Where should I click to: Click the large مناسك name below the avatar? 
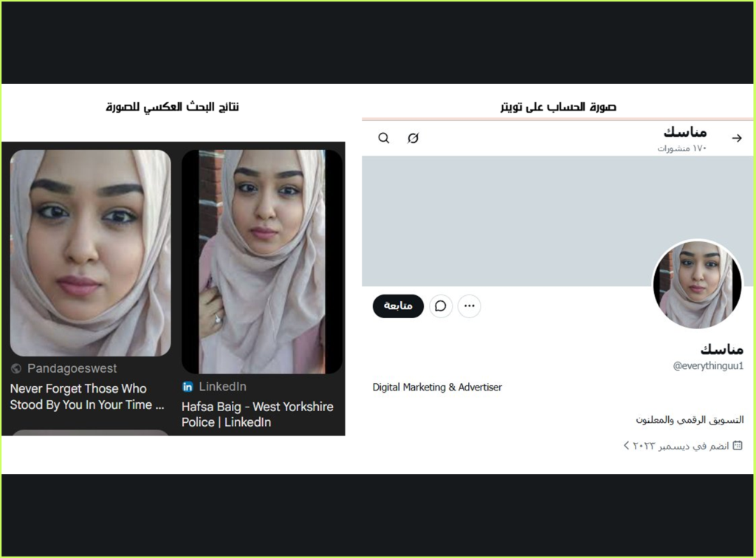[x=722, y=348]
